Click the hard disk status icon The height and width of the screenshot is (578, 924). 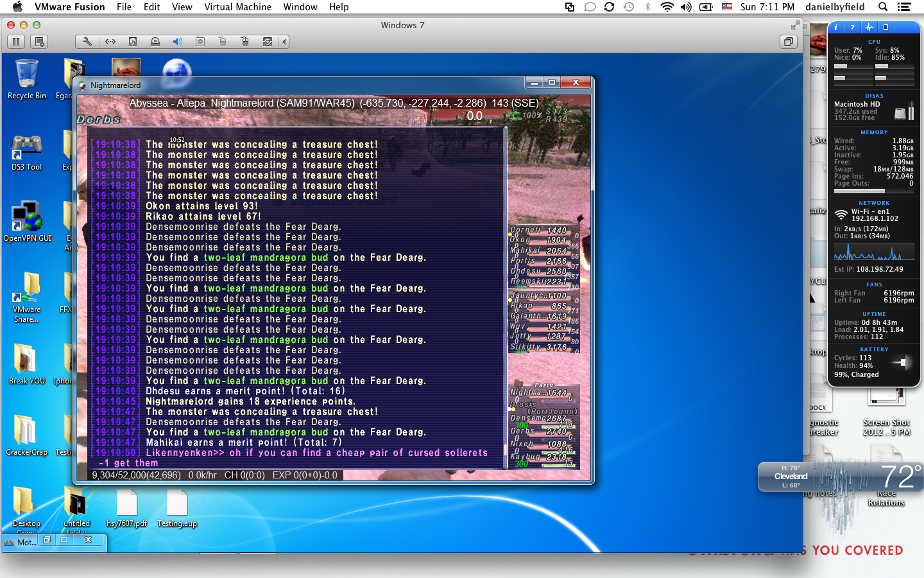[133, 42]
